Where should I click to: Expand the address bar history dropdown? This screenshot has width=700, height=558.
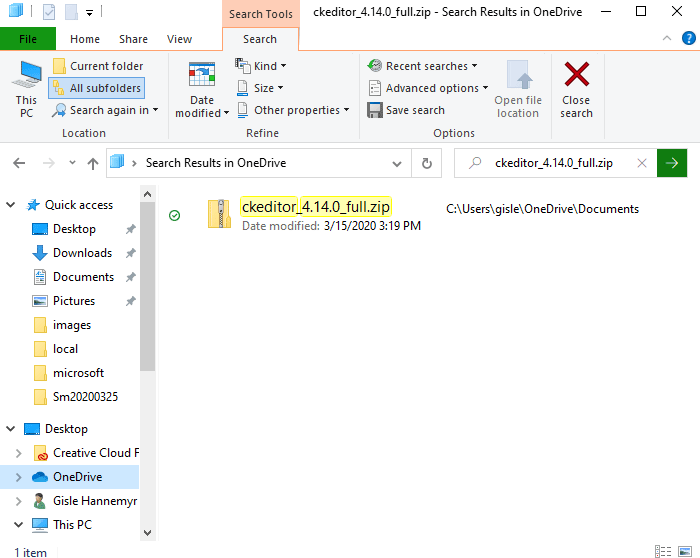click(x=396, y=163)
